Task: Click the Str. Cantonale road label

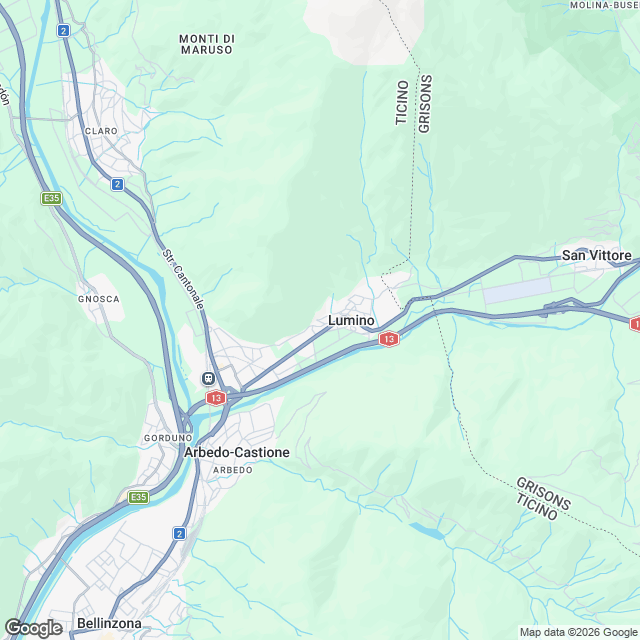Action: pos(183,279)
